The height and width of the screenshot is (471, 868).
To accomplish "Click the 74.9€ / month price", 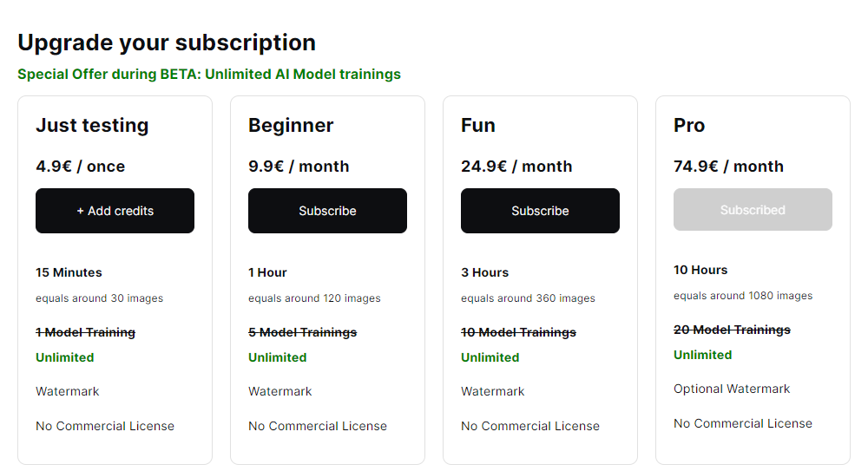I will (x=728, y=167).
